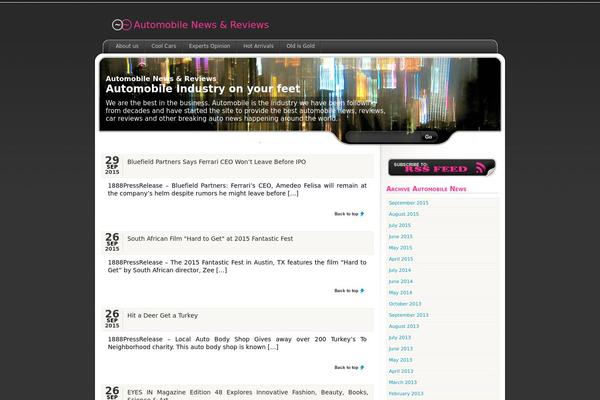Image resolution: width=600 pixels, height=400 pixels.
Task: Click the 2015 Fantastic Fest in Austin excerpt
Action: (237, 266)
